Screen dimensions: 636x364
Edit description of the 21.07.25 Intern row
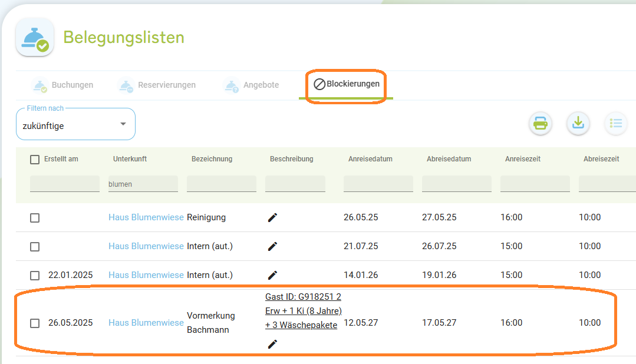[x=272, y=246]
